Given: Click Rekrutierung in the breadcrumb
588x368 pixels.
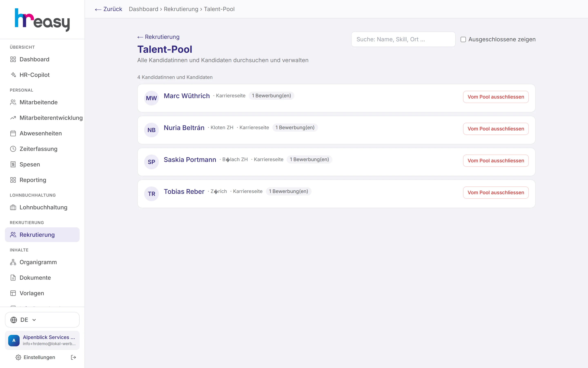Looking at the screenshot, I should (181, 9).
